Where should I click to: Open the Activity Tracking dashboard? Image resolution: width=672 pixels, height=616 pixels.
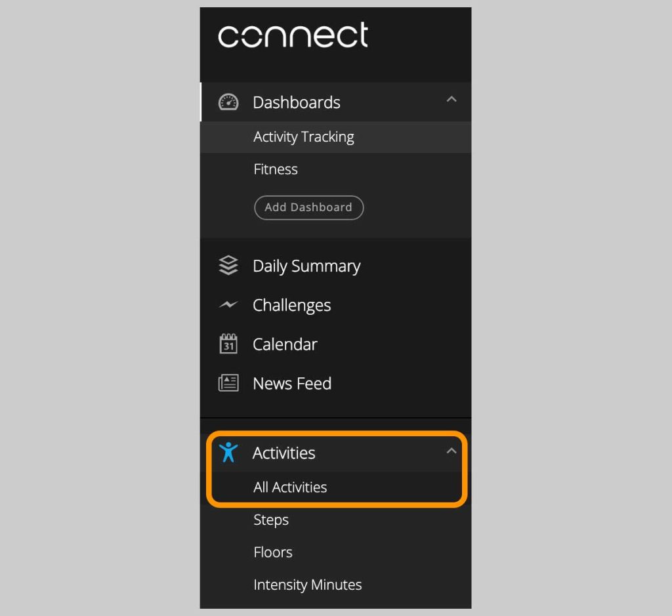[304, 137]
